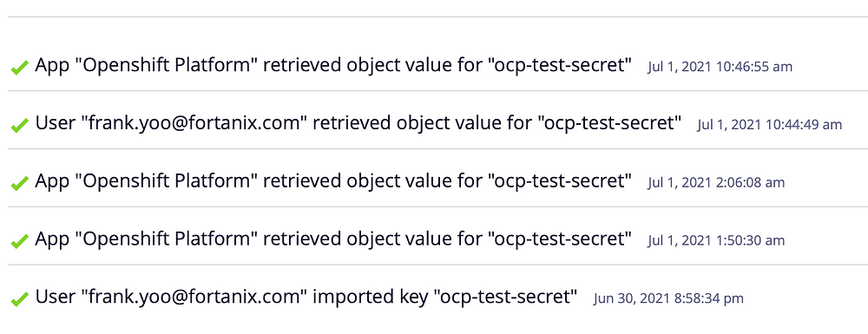Click green checkmark of imported key entry

pyautogui.click(x=19, y=299)
